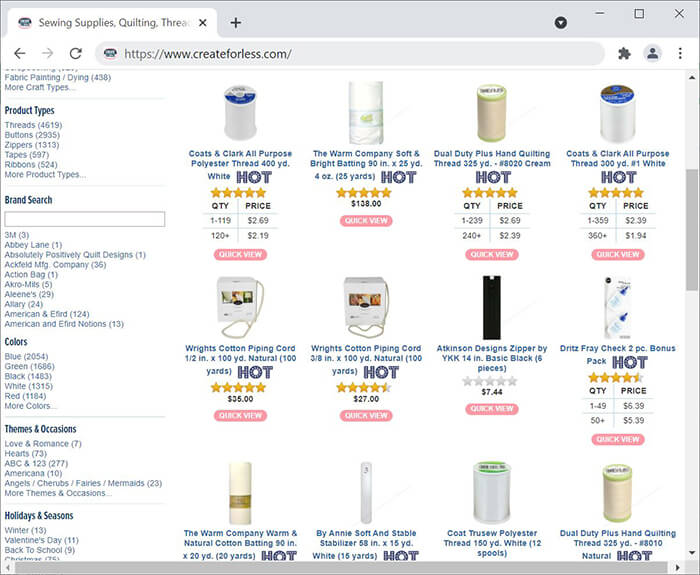Click the address bar URL field
The width and height of the screenshot is (700, 575).
pos(350,54)
